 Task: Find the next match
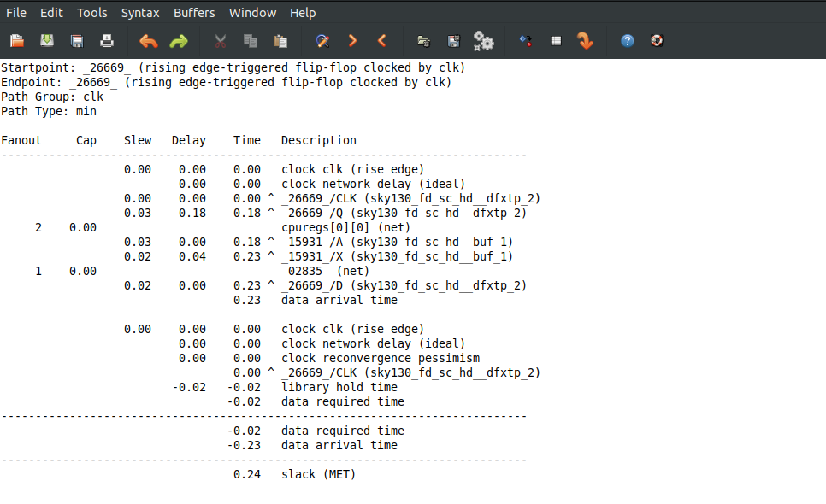(352, 40)
